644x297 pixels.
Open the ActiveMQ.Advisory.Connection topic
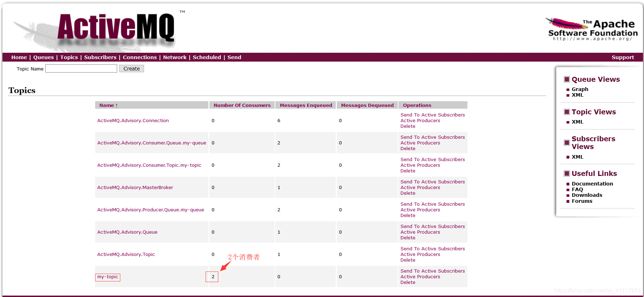tap(133, 121)
